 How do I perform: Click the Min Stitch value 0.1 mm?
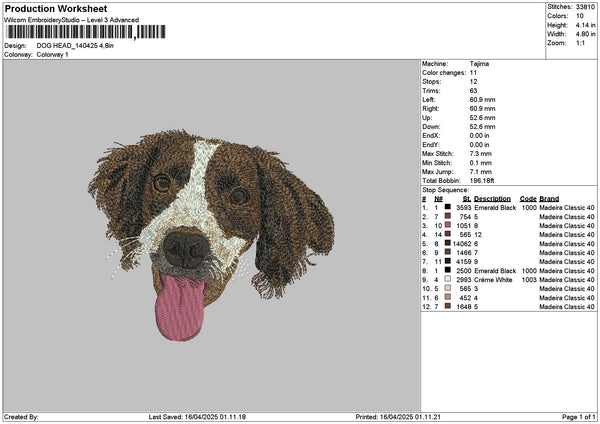481,163
